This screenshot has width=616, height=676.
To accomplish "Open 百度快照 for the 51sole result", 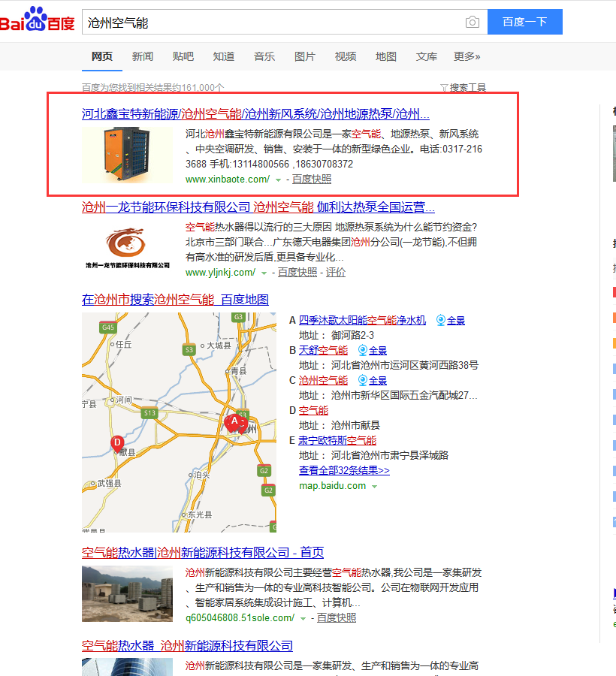I will pos(337,618).
